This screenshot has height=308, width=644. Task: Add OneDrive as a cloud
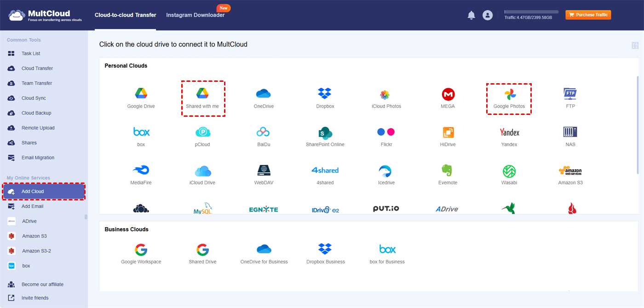click(x=264, y=98)
